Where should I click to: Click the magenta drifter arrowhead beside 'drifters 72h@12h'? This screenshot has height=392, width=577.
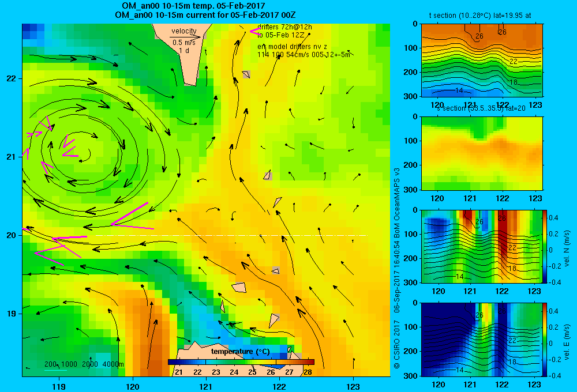(x=254, y=31)
